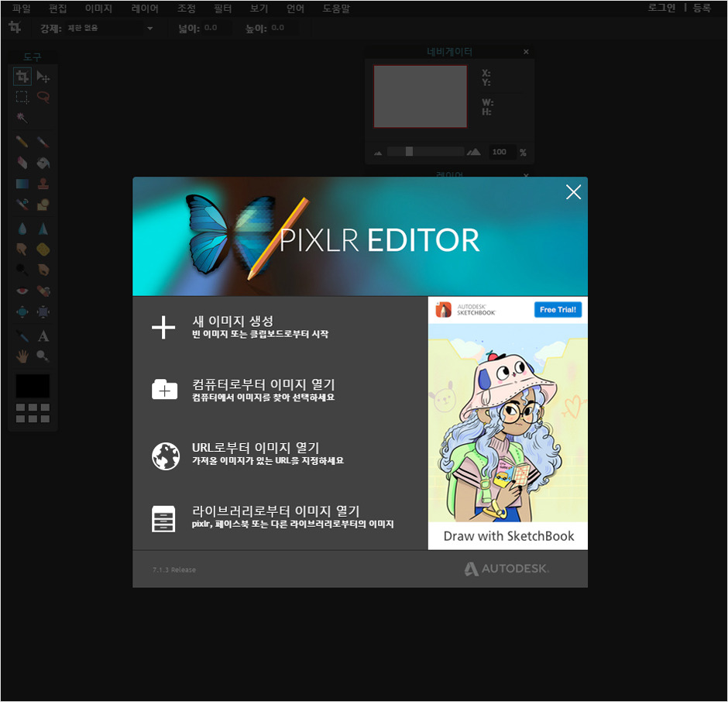The width and height of the screenshot is (728, 702).
Task: Select the rectangular Marquee tool
Action: pyautogui.click(x=22, y=97)
